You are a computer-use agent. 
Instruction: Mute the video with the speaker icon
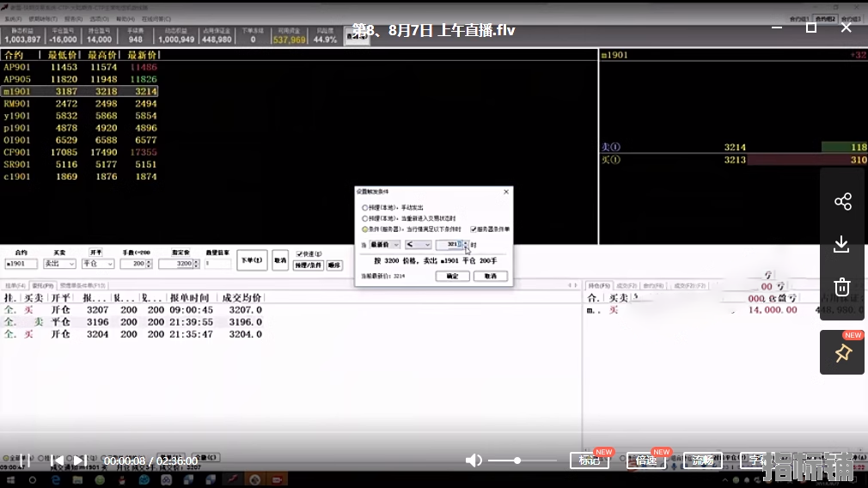tap(474, 461)
